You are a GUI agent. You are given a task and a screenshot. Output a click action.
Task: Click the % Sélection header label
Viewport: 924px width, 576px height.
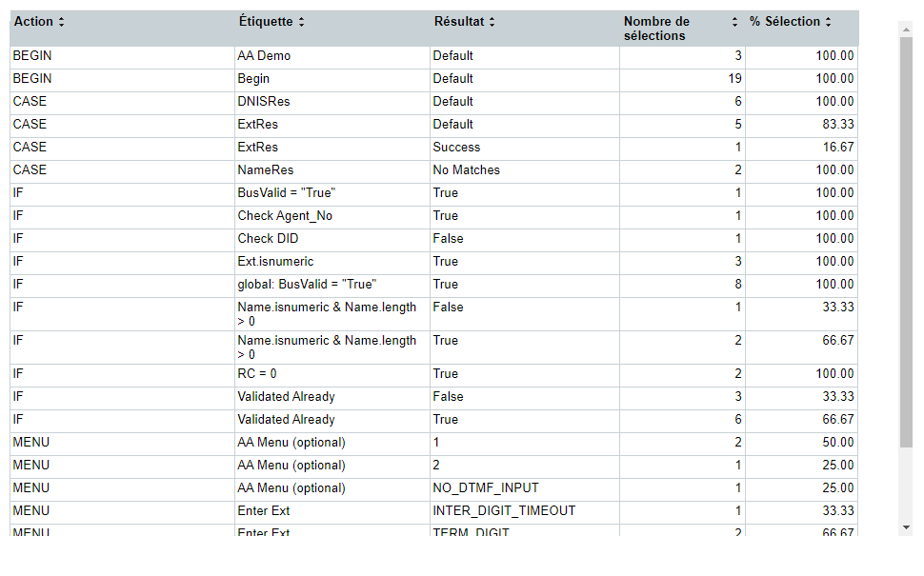784,22
